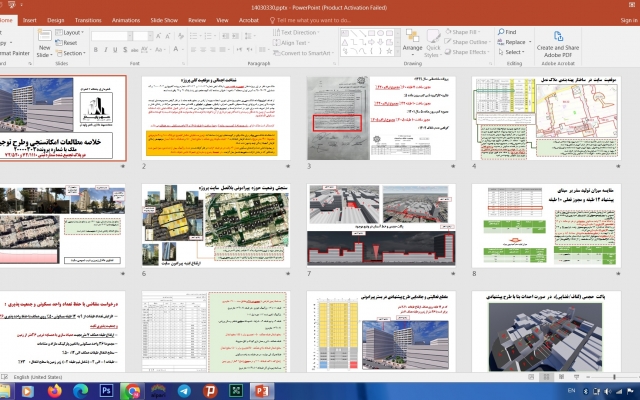This screenshot has width=640, height=400.
Task: Open the Slide Show ribbon tab
Action: [164, 20]
